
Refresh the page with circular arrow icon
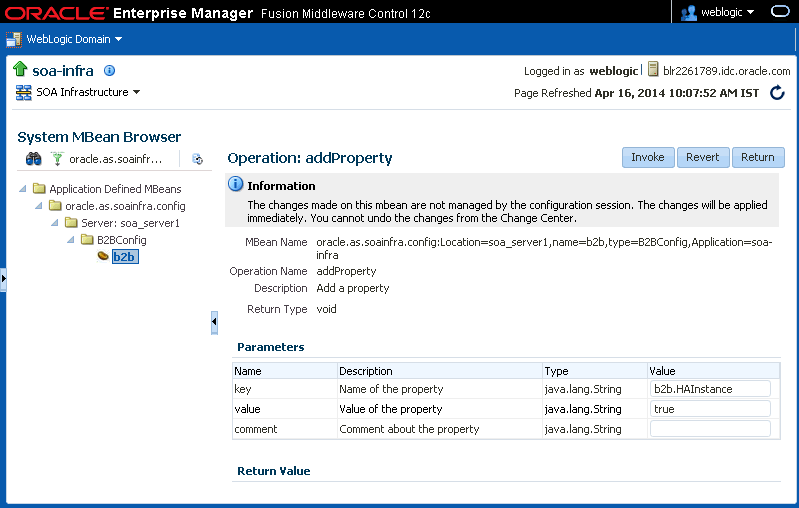click(777, 93)
